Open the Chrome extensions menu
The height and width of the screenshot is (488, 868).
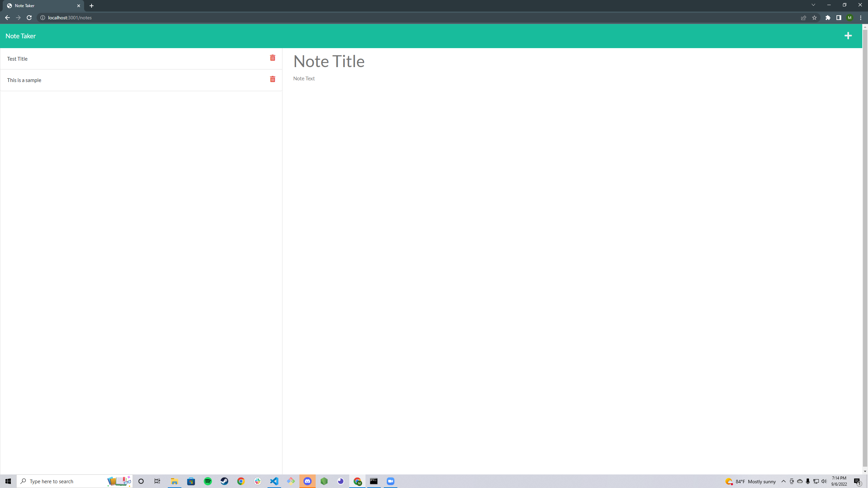[828, 18]
